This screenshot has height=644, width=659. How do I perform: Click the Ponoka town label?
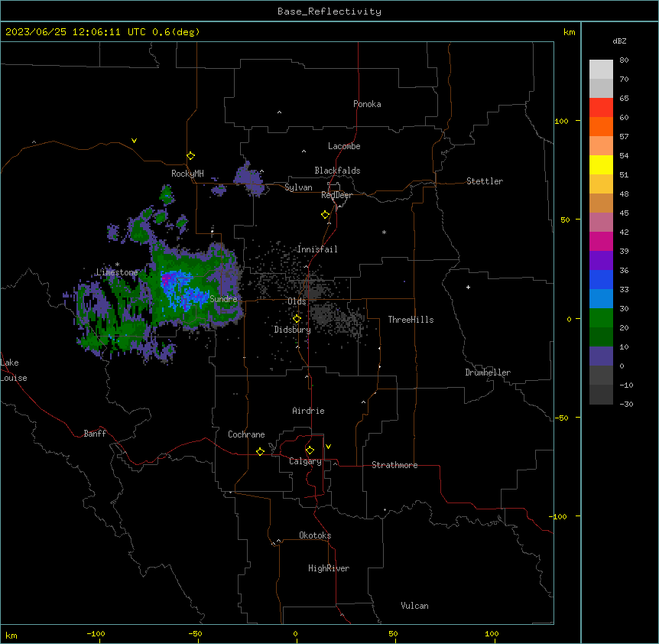coord(367,104)
